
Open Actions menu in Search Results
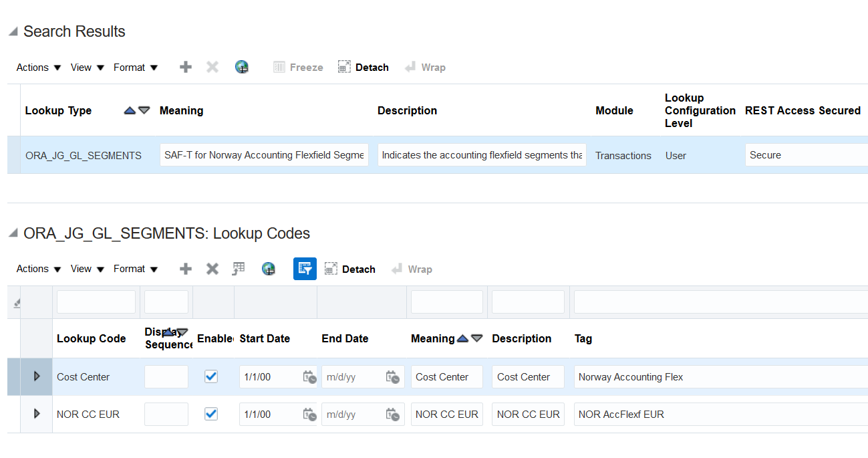click(39, 68)
